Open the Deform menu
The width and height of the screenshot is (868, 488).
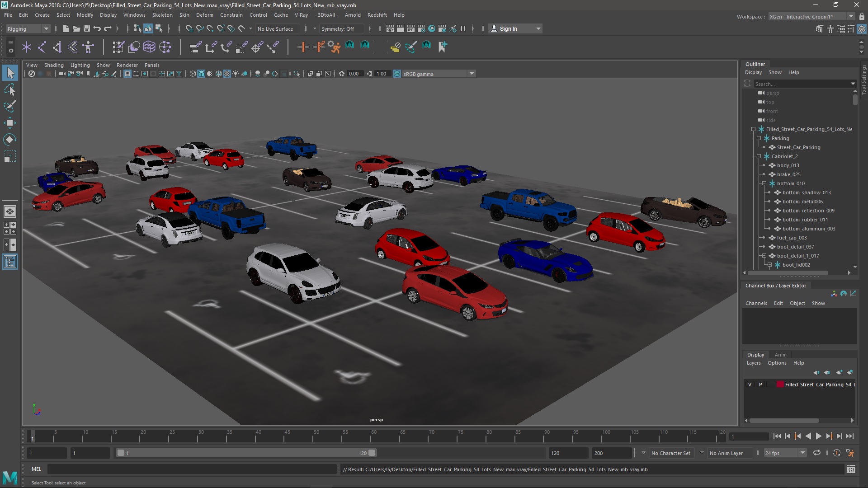tap(204, 15)
